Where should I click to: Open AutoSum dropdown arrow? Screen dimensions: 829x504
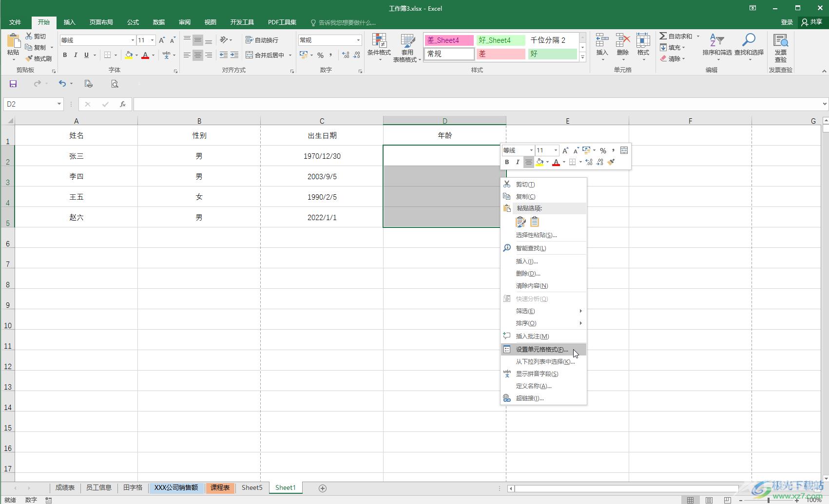point(698,36)
